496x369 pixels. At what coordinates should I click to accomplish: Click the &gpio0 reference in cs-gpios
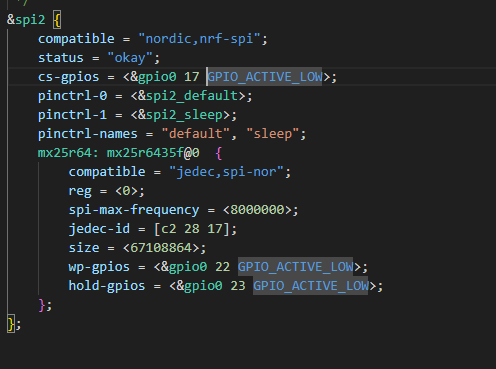(x=153, y=77)
